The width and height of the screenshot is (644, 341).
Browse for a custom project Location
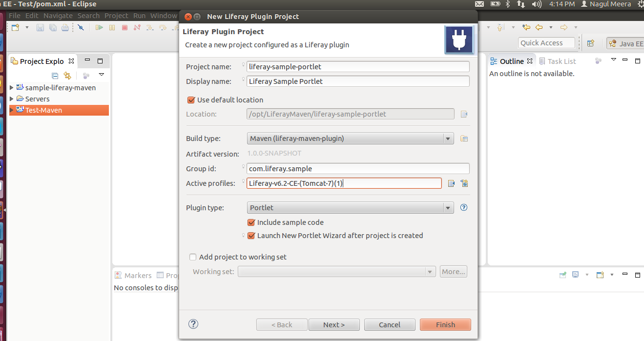click(463, 114)
